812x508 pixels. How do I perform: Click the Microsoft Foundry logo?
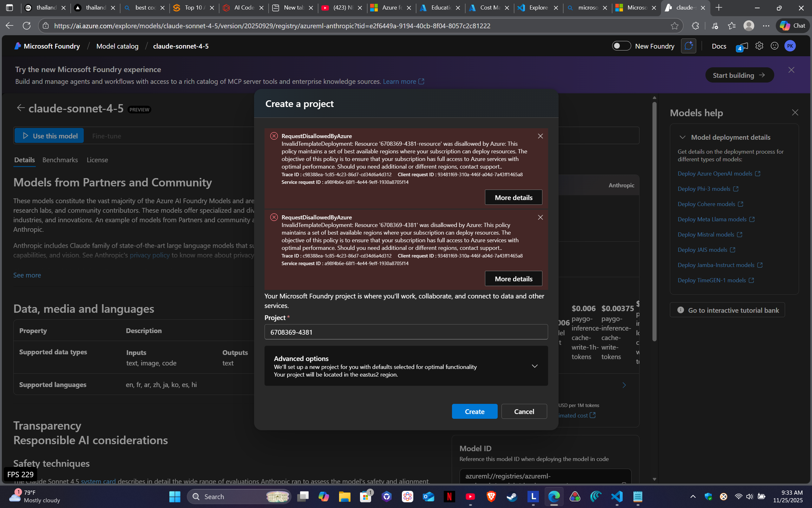[x=47, y=46]
